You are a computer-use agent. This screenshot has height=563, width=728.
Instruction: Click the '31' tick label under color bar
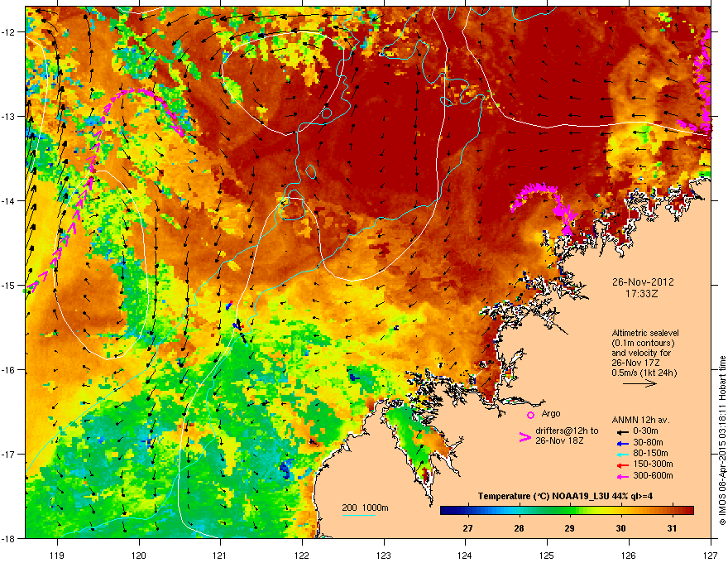click(672, 528)
